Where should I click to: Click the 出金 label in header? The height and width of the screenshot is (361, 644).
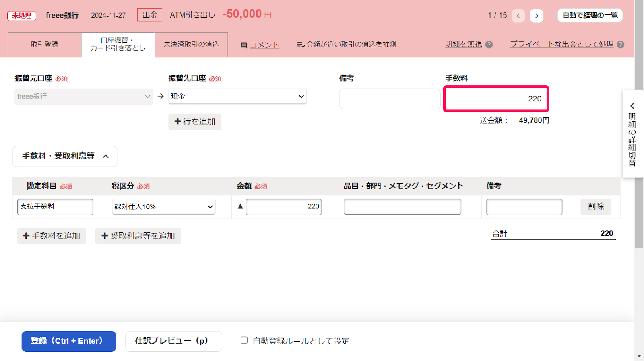tap(150, 15)
